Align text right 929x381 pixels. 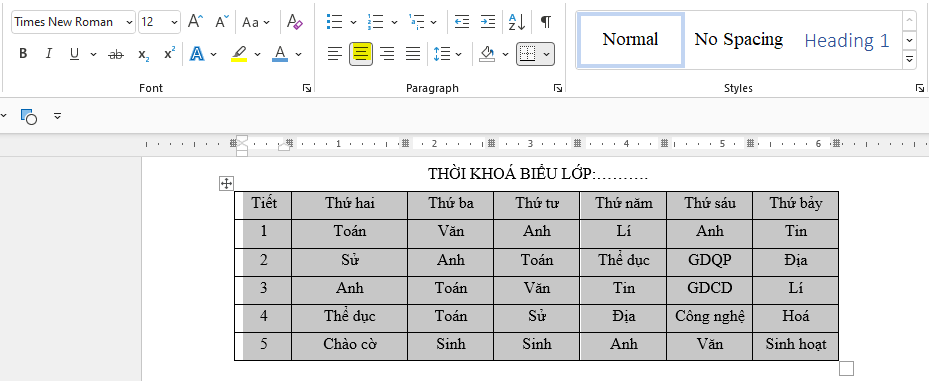coord(387,54)
